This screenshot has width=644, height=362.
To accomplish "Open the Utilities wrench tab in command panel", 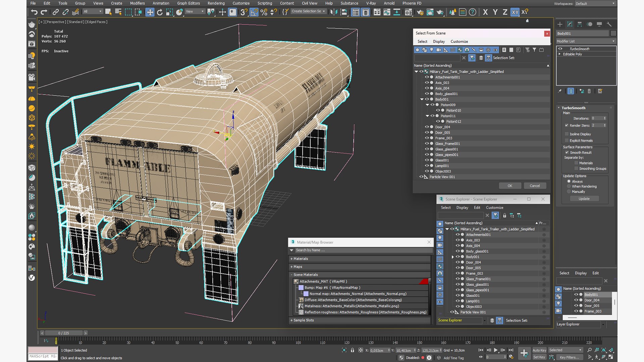I will tap(609, 24).
